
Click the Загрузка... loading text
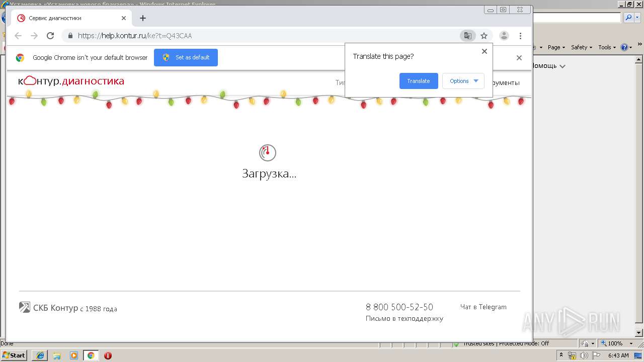pyautogui.click(x=269, y=174)
